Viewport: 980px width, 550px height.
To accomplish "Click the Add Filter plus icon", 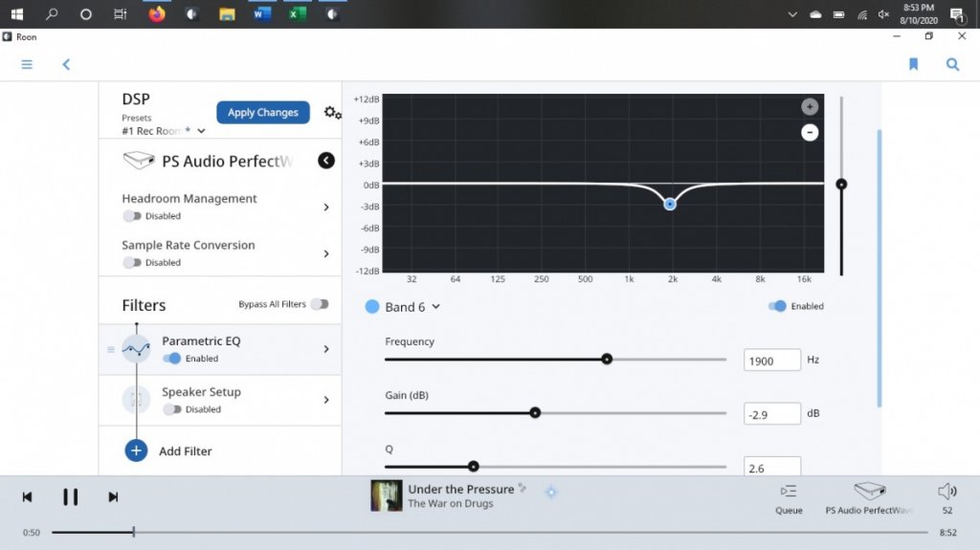I will 136,451.
